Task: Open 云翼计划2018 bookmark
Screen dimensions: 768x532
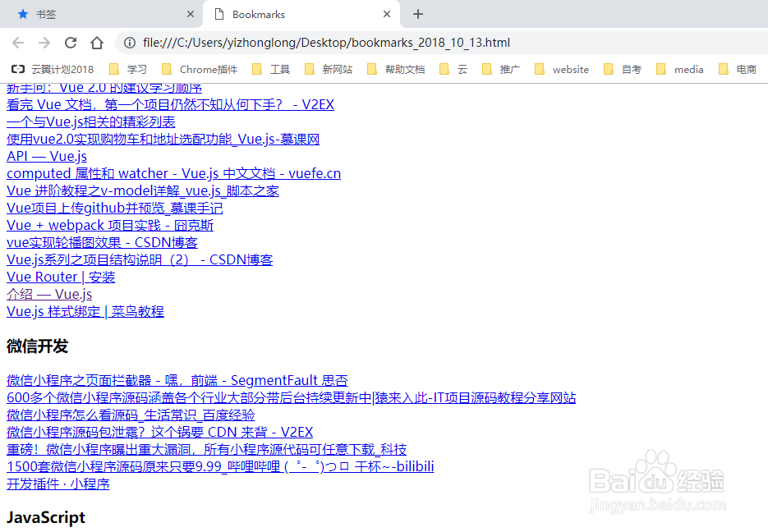Action: click(x=53, y=70)
